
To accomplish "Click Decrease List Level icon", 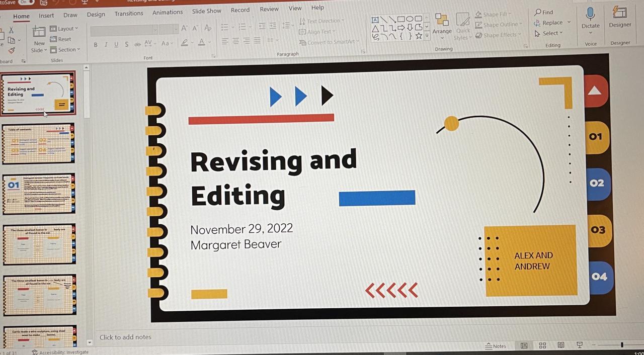I will point(262,26).
